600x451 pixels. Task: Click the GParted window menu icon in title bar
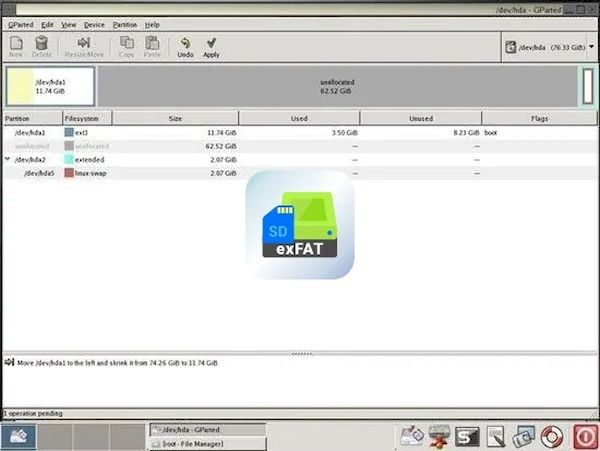tap(8, 9)
